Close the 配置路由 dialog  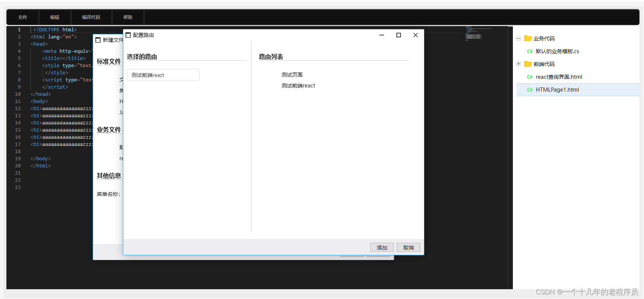point(416,35)
